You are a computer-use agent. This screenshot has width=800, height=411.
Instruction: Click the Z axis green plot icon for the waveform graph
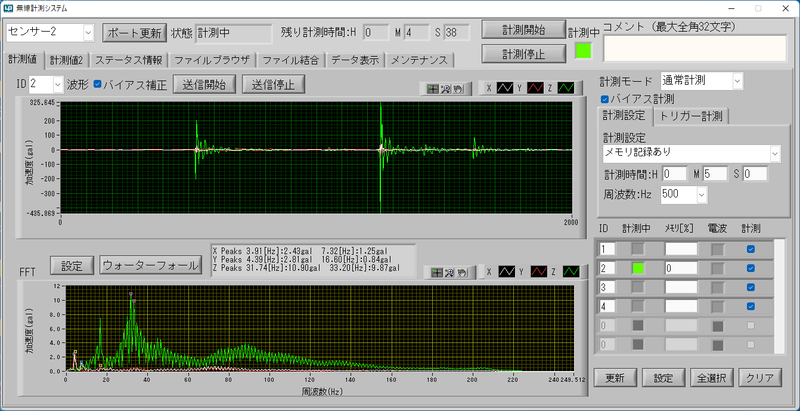tap(566, 88)
